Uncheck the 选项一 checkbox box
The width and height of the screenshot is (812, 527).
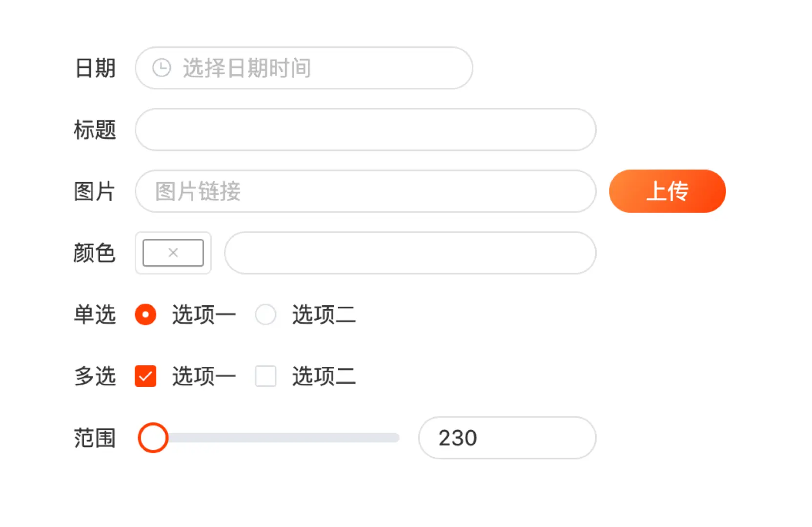click(x=145, y=376)
